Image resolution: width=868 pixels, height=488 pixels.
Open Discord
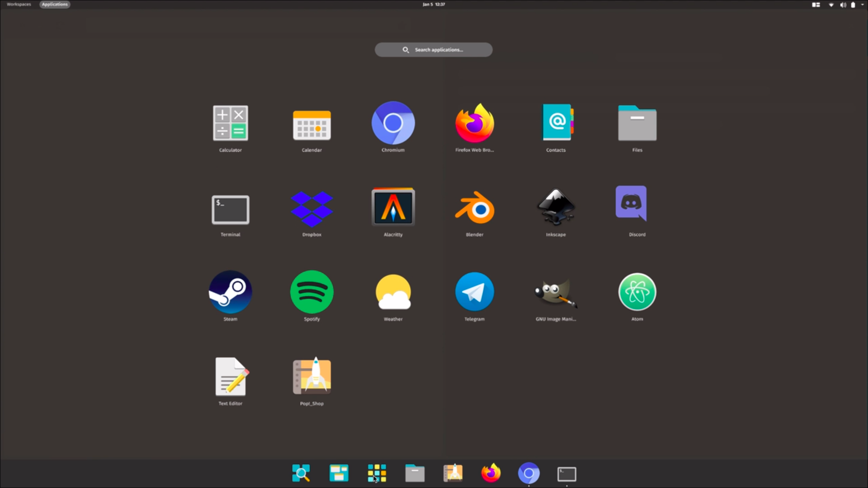tap(631, 204)
